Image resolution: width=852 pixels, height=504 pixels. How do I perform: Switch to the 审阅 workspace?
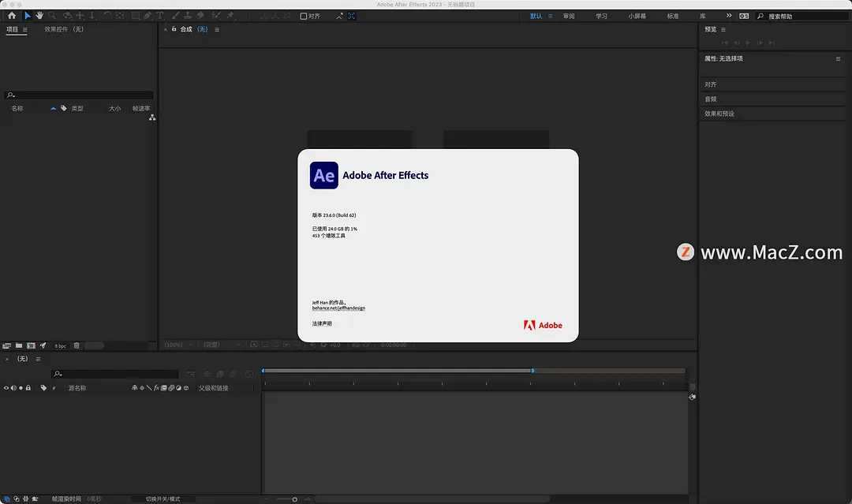(x=569, y=17)
